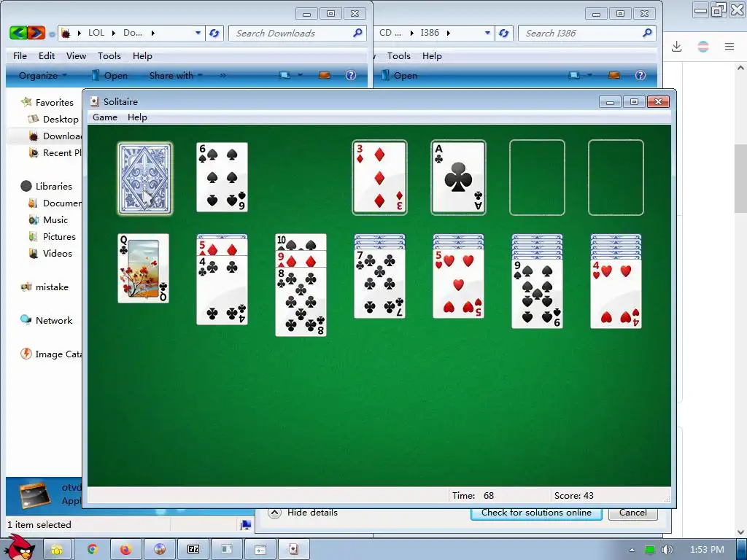Open help icon in I386 toolbar
The image size is (747, 560).
640,75
